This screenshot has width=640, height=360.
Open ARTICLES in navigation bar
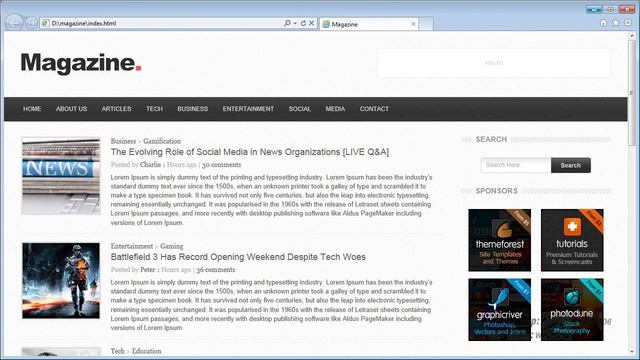pyautogui.click(x=116, y=109)
